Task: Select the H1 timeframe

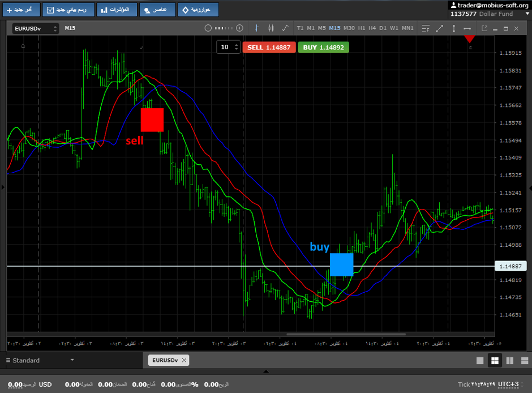Action: pyautogui.click(x=362, y=28)
